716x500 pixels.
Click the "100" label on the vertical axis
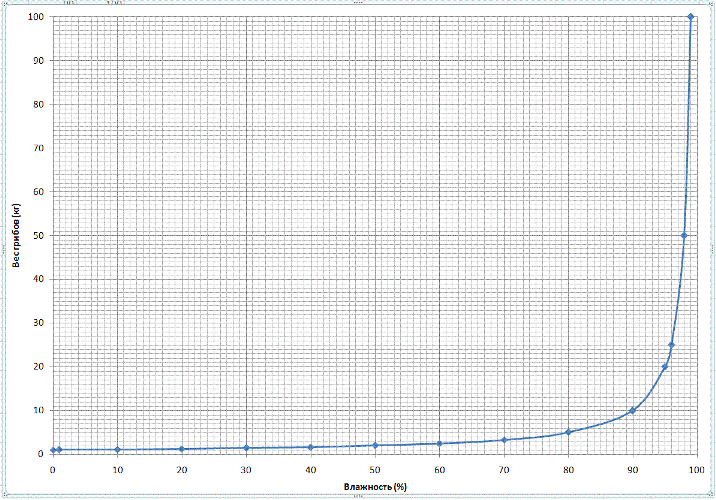coord(37,17)
